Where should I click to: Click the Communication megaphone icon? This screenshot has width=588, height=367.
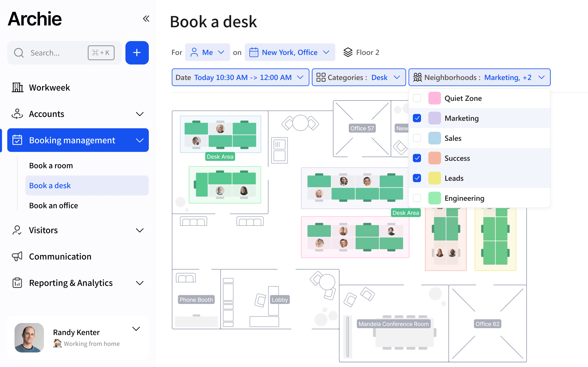(x=17, y=256)
